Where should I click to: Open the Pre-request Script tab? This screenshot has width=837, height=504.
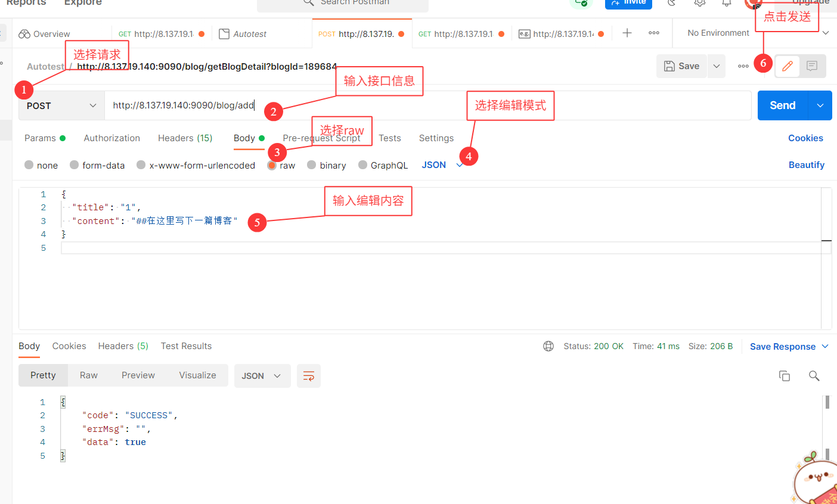coord(322,138)
